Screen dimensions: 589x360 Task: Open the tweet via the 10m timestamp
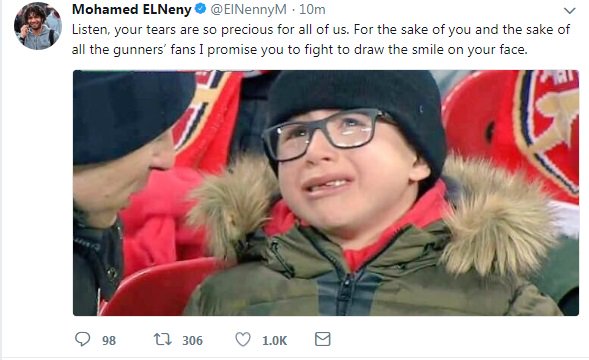312,9
